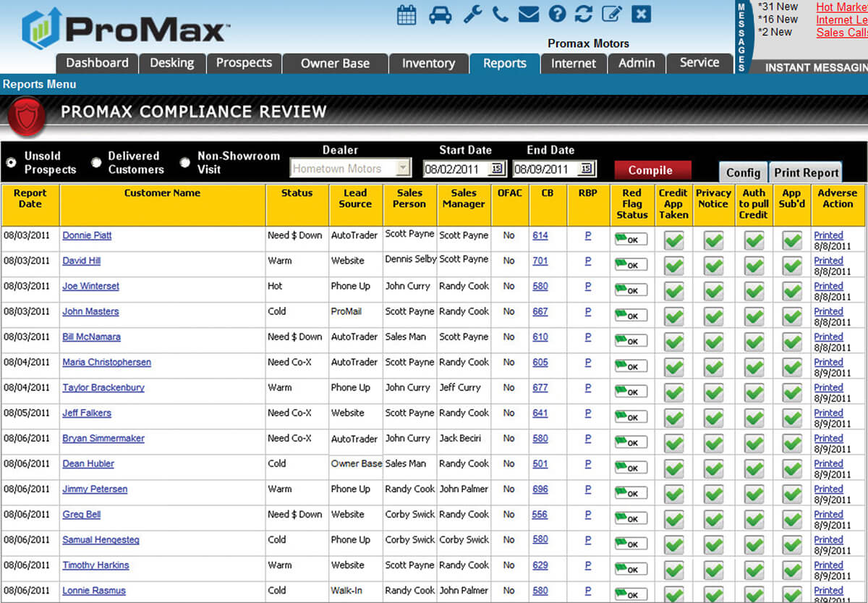Open the Internet tab
The height and width of the screenshot is (603, 868).
574,64
